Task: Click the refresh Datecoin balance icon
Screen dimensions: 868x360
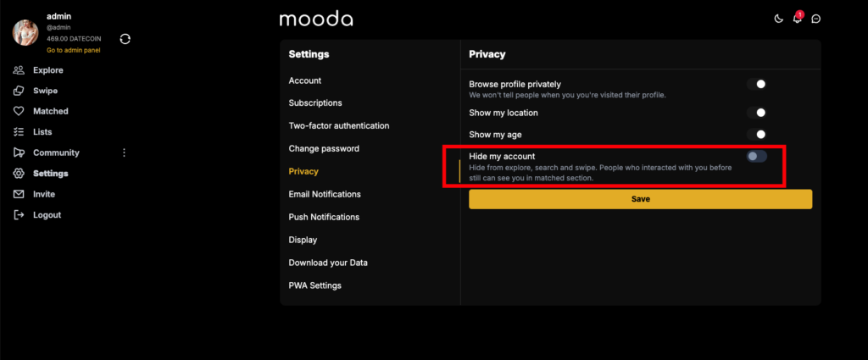Action: (125, 38)
